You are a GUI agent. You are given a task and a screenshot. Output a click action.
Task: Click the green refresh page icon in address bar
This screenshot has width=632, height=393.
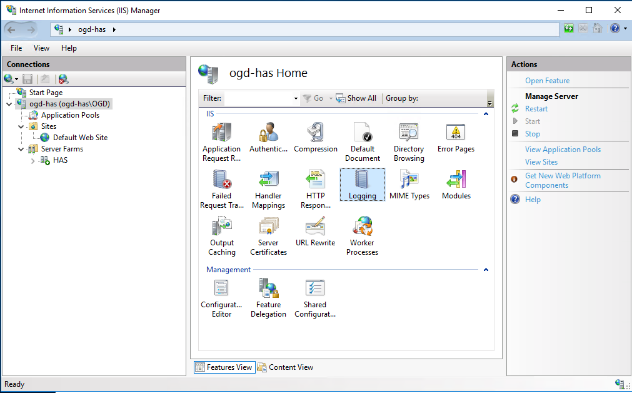click(569, 29)
